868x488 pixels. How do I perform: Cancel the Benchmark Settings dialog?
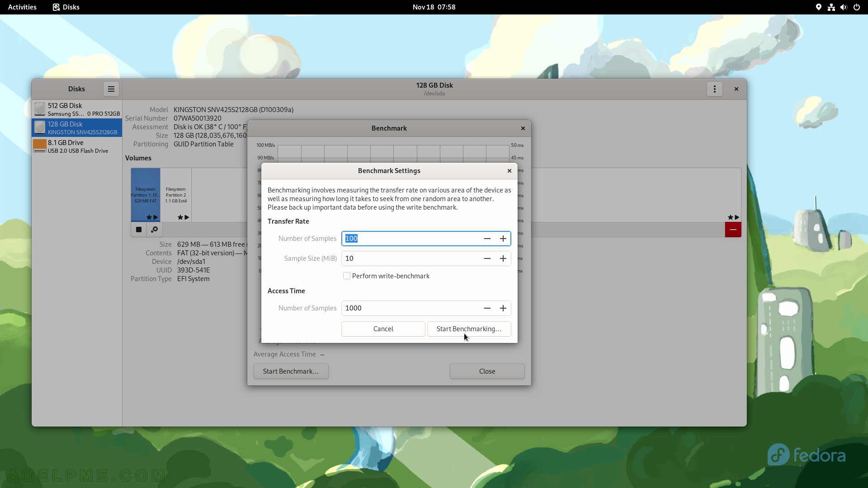point(383,329)
